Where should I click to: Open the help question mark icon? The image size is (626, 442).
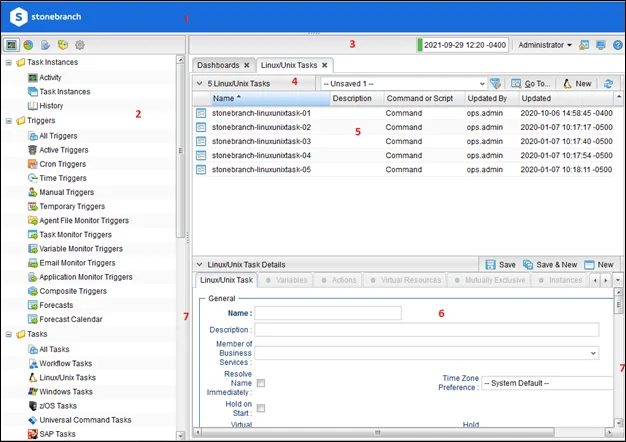(618, 45)
